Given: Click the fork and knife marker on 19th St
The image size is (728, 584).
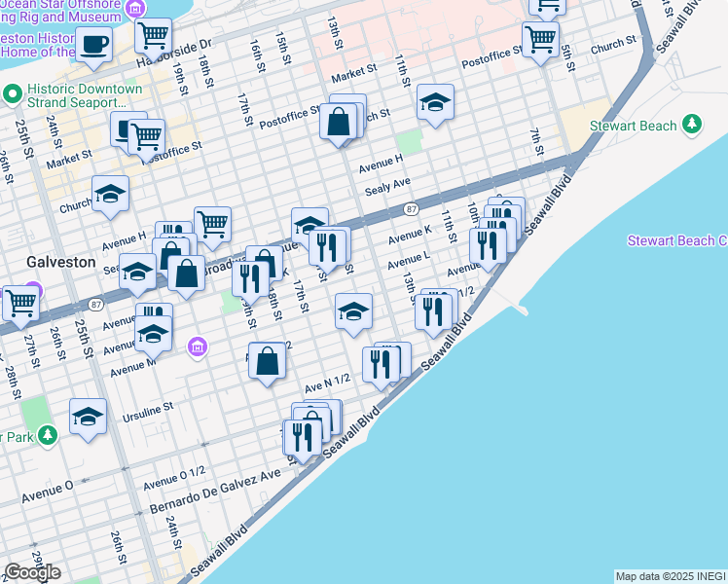Looking at the screenshot, I should (251, 281).
